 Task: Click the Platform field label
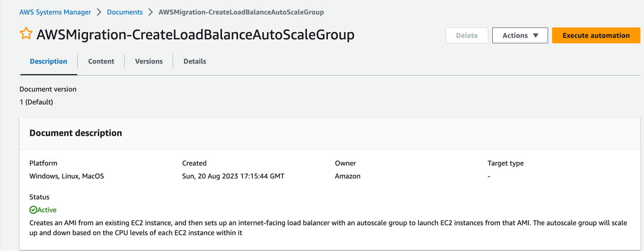point(43,163)
